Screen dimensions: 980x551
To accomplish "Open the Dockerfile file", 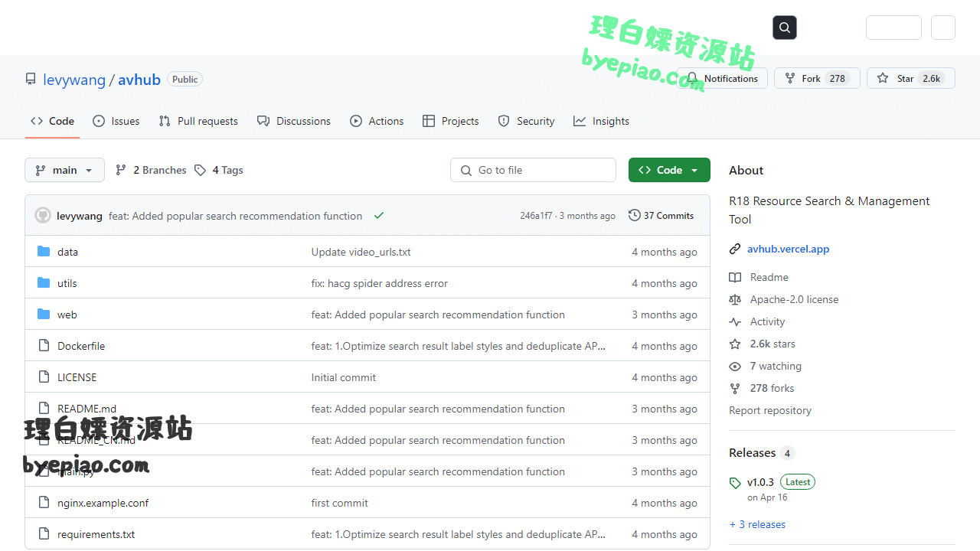I will pyautogui.click(x=81, y=346).
